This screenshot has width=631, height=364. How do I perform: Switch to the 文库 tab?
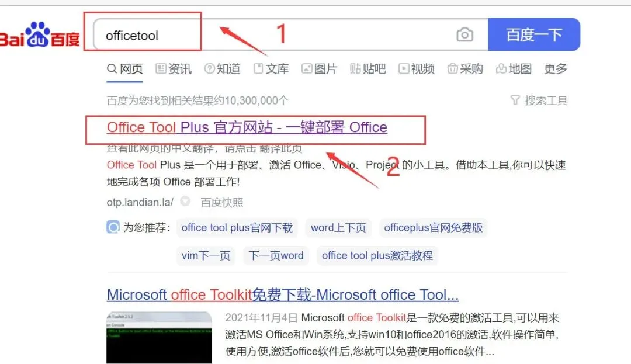tap(271, 69)
